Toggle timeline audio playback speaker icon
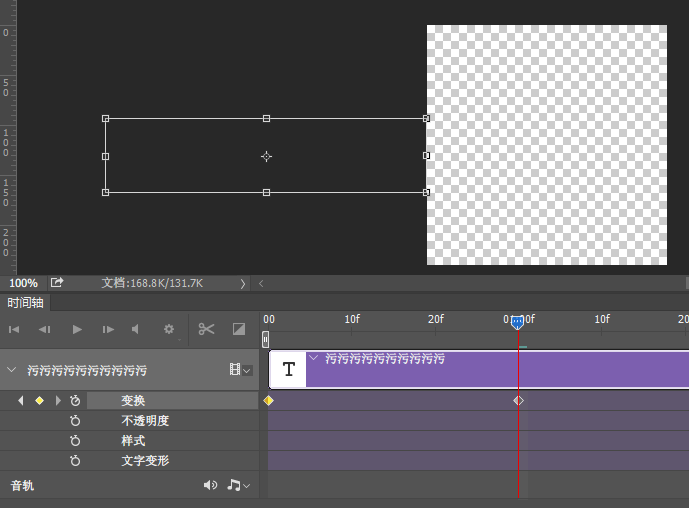 [136, 329]
